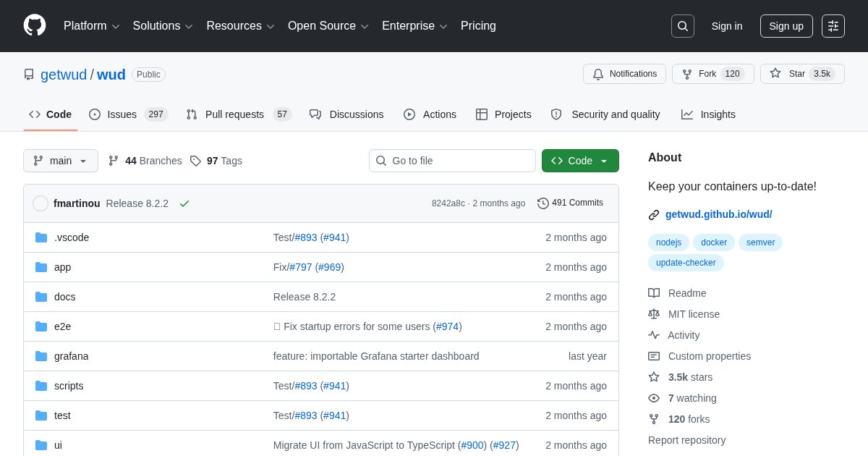Open commit hash 8242a8c

click(448, 203)
